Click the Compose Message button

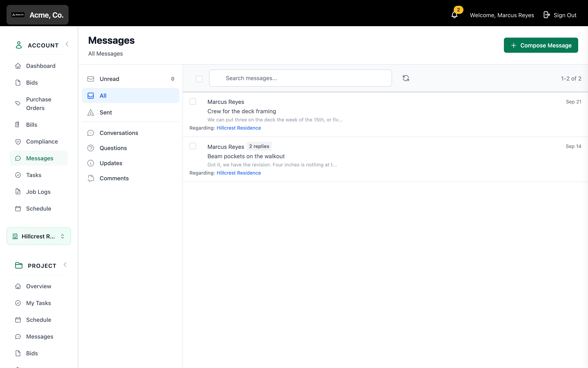point(541,45)
